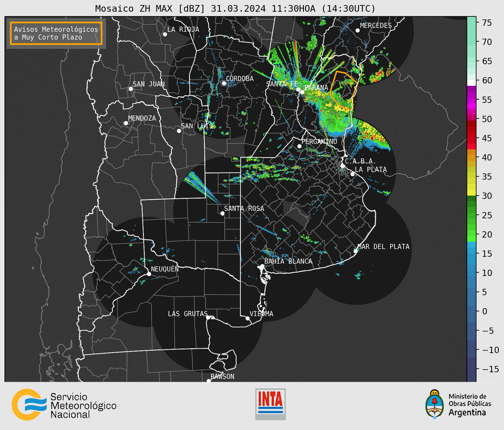Image resolution: width=504 pixels, height=430 pixels.
Task: Click the Avisos Meteorológicos a Muy Corto Plazo legend box
Action: pyautogui.click(x=56, y=33)
